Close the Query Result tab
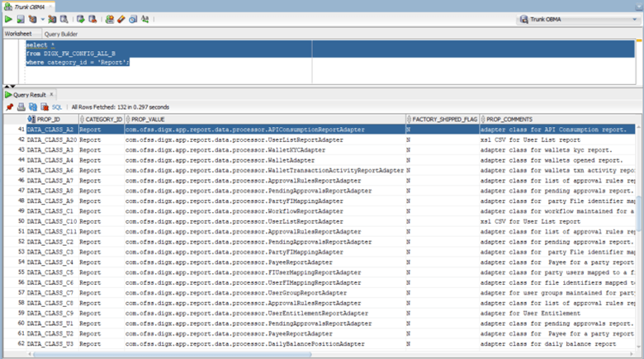 pos(51,94)
